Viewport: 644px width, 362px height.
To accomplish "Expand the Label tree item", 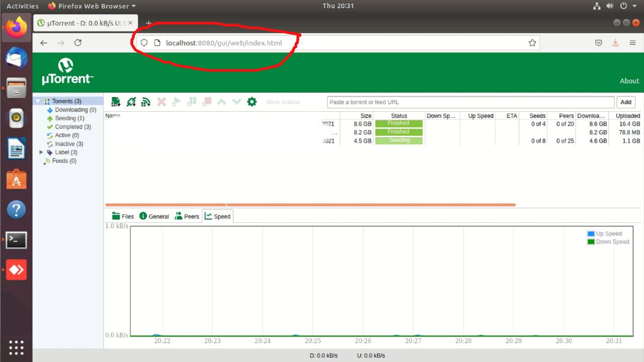I will tap(41, 152).
